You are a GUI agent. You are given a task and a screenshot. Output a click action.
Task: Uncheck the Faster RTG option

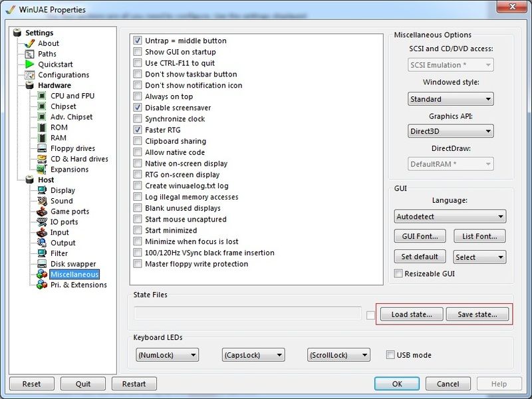138,130
